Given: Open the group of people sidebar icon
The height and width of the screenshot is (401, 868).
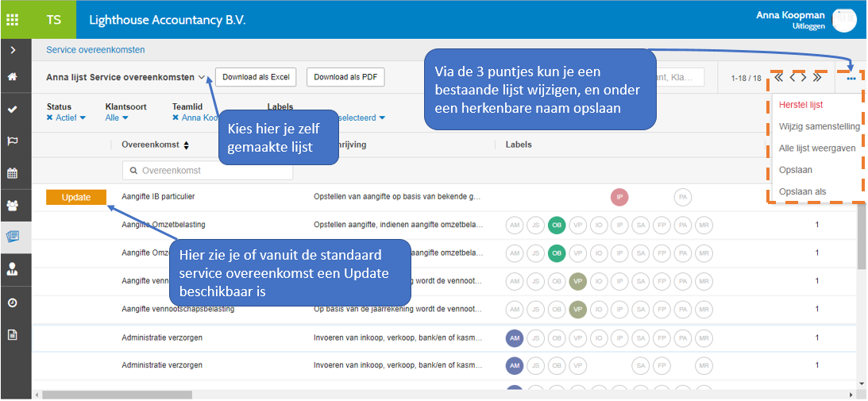Looking at the screenshot, I should point(12,206).
